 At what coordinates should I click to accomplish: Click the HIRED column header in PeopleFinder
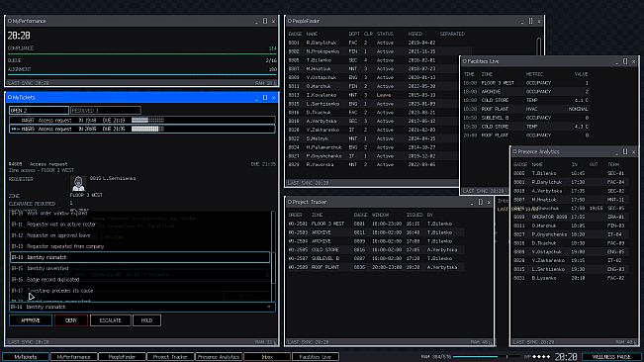tap(415, 34)
